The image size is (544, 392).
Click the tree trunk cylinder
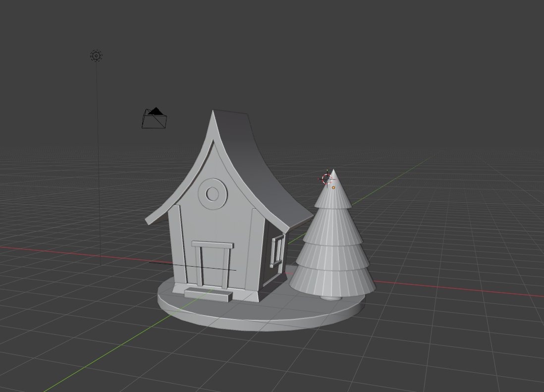point(330,298)
